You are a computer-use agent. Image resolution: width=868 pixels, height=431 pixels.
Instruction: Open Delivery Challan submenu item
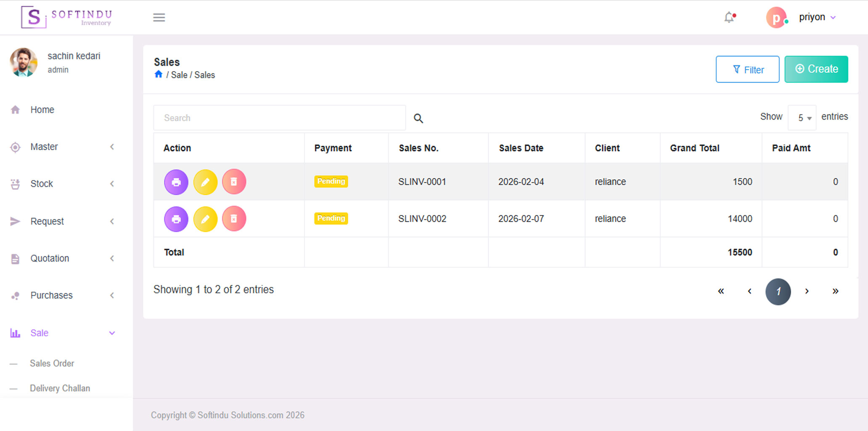(60, 388)
